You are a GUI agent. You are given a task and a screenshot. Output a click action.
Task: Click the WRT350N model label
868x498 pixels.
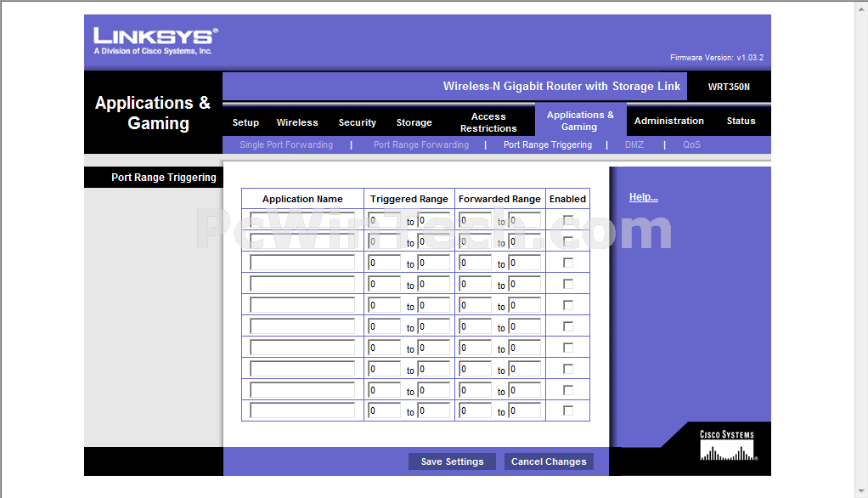pyautogui.click(x=729, y=87)
